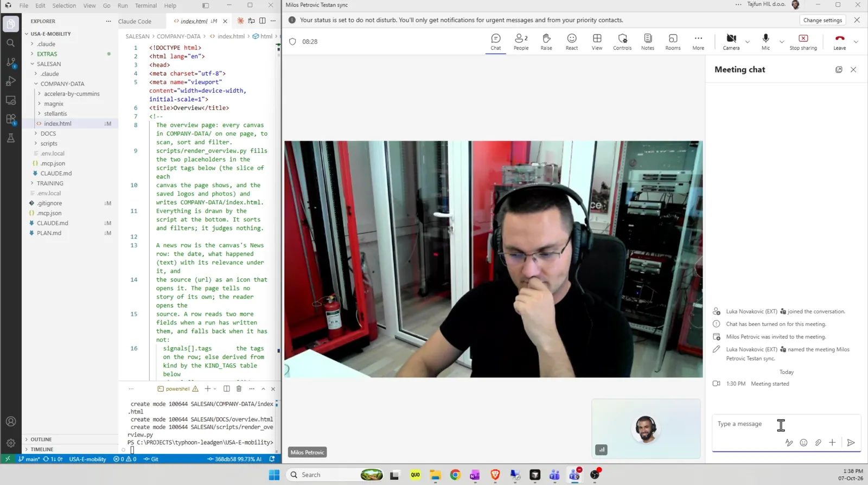Screen dimensions: 868x485
Task: Open Mic options dropdown arrow
Action: tap(781, 42)
